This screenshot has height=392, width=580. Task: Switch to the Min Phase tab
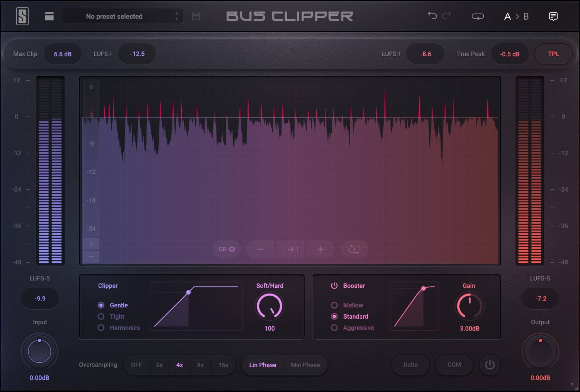(x=305, y=365)
